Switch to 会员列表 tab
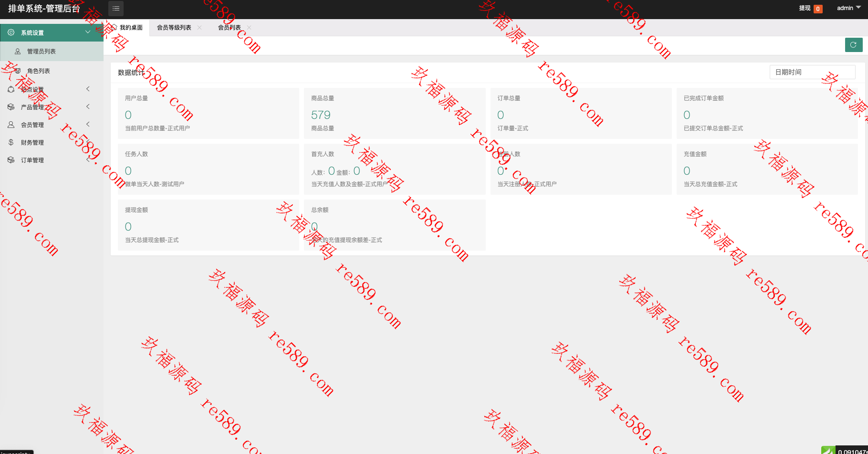This screenshot has width=868, height=454. point(230,27)
